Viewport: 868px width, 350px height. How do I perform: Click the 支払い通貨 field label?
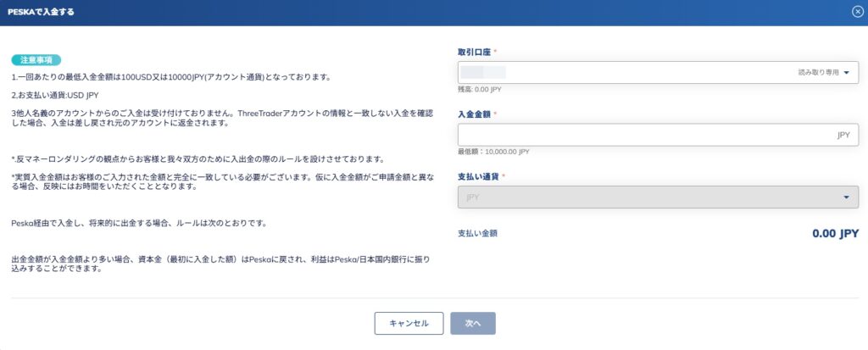pyautogui.click(x=478, y=176)
